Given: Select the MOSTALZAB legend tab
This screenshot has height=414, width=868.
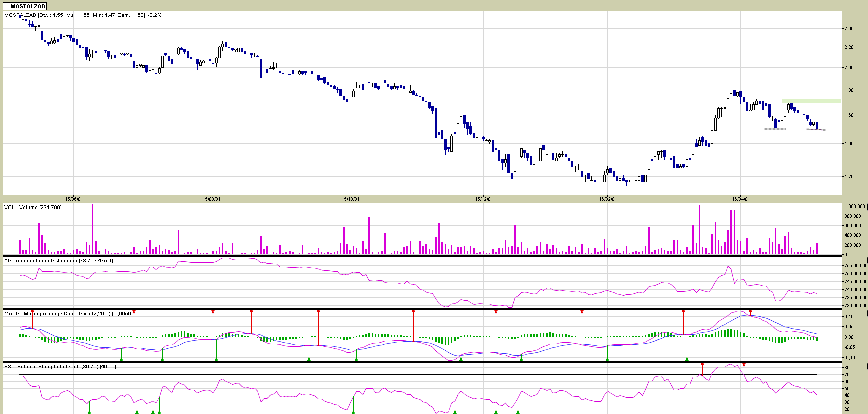Looking at the screenshot, I should 25,6.
